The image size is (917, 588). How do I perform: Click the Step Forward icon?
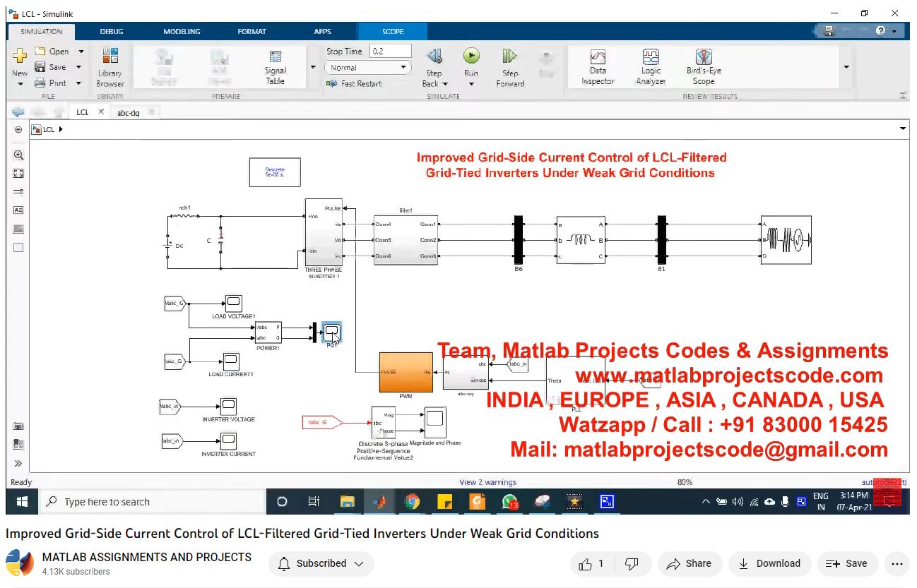pos(509,57)
